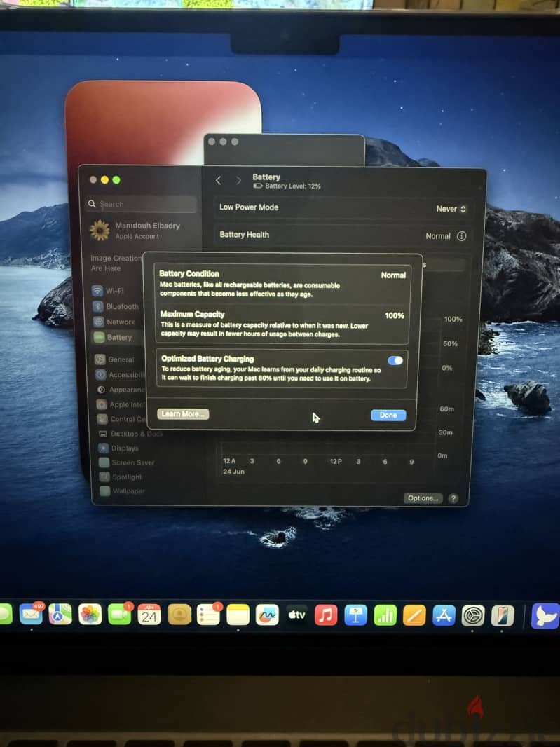
Task: Open Freeform from the Dock
Action: [x=267, y=615]
